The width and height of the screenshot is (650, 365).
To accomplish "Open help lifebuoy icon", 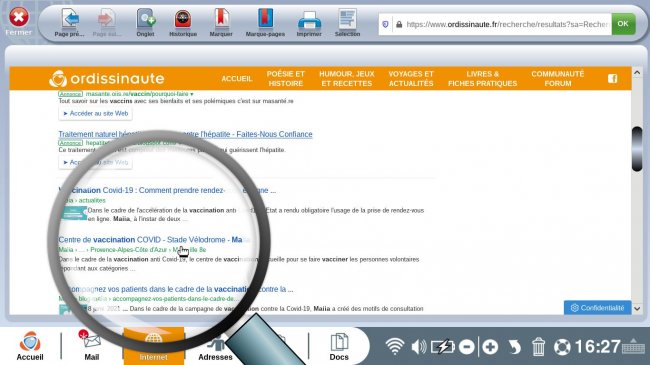I will 562,347.
